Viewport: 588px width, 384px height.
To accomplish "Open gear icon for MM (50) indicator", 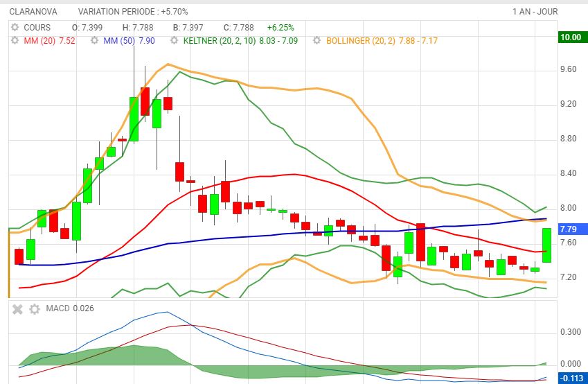I will (x=94, y=40).
